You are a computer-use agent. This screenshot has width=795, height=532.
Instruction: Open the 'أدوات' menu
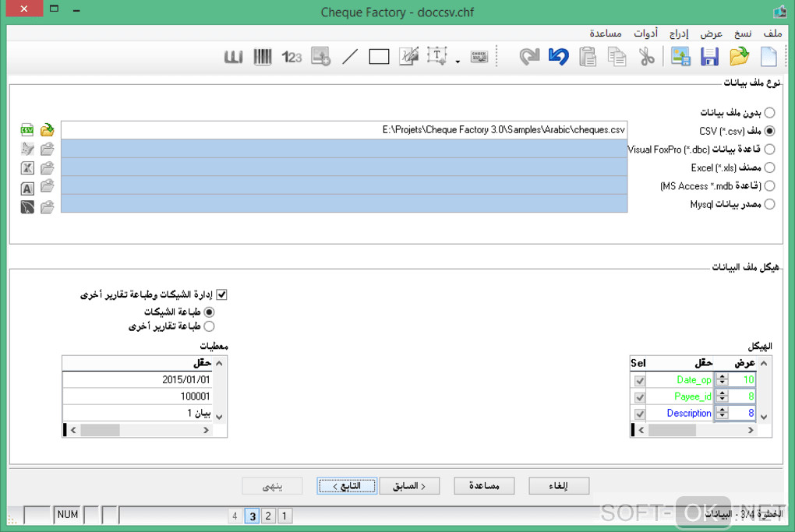click(x=645, y=33)
